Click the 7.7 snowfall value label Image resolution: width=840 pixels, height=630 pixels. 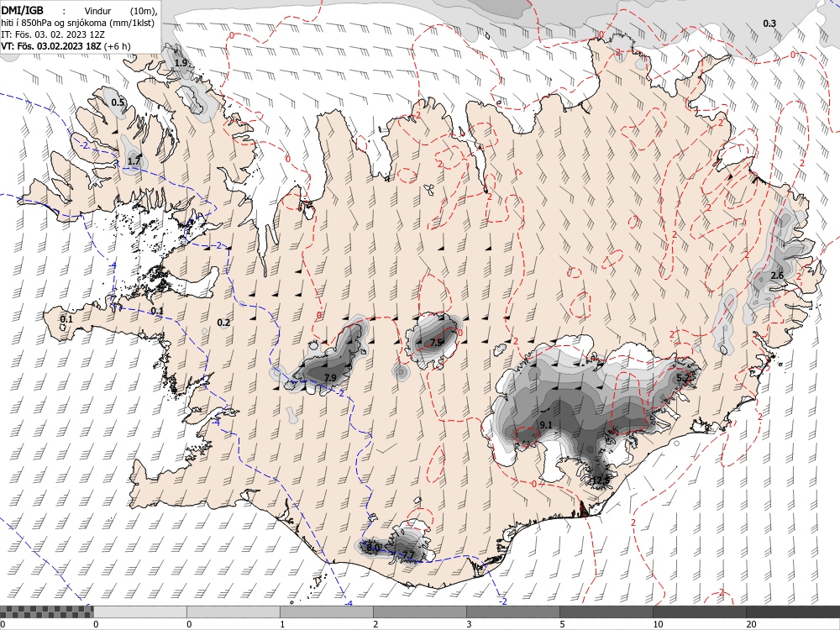pos(408,554)
